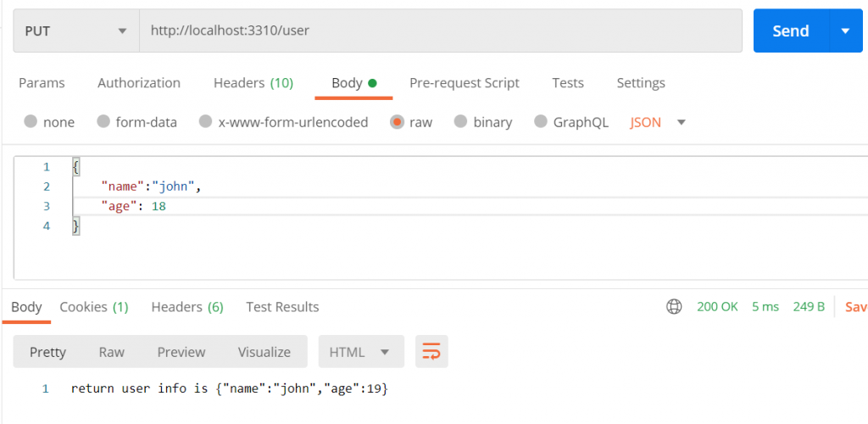Screen dimensions: 868x424
Task: Switch to the Pre-request Script tab
Action: (465, 83)
